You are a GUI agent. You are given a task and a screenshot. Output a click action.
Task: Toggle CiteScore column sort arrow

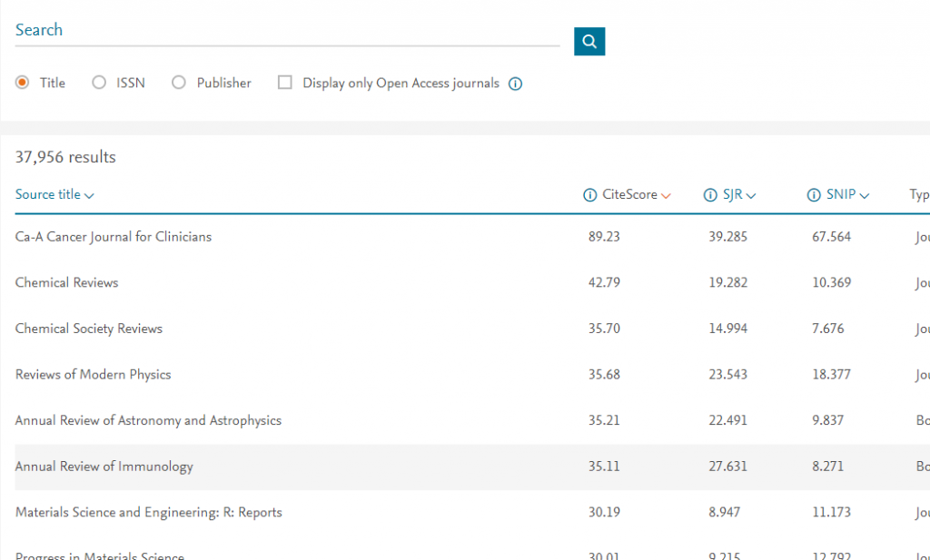666,195
